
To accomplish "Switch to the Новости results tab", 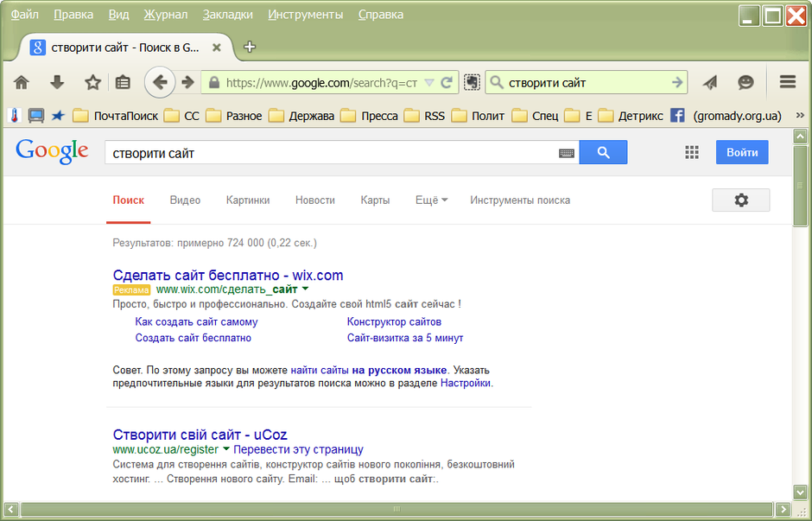I will pos(314,200).
